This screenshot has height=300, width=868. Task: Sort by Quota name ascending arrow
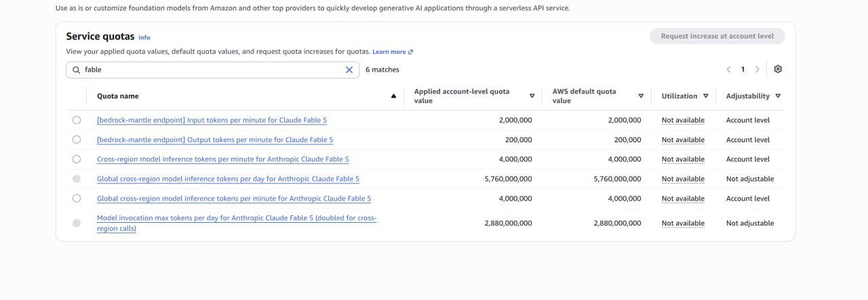click(x=393, y=96)
